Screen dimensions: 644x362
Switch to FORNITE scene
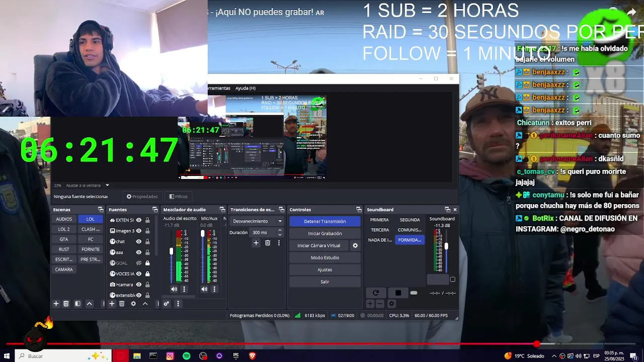click(x=91, y=249)
